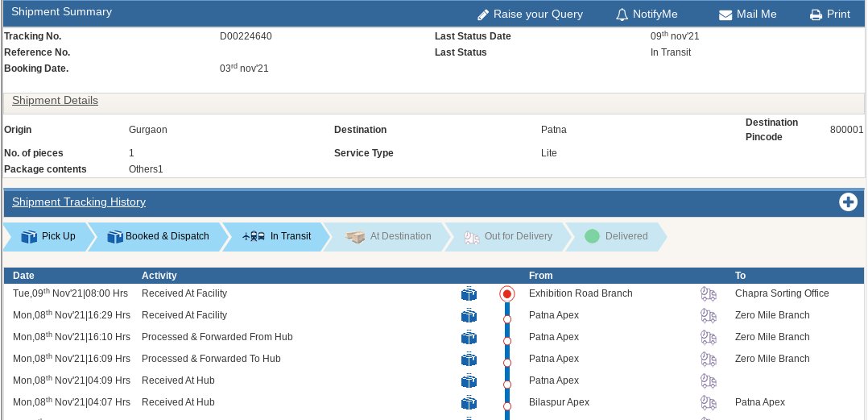Click truck icon beside Patna Apex destination
The height and width of the screenshot is (420, 868).
708,402
